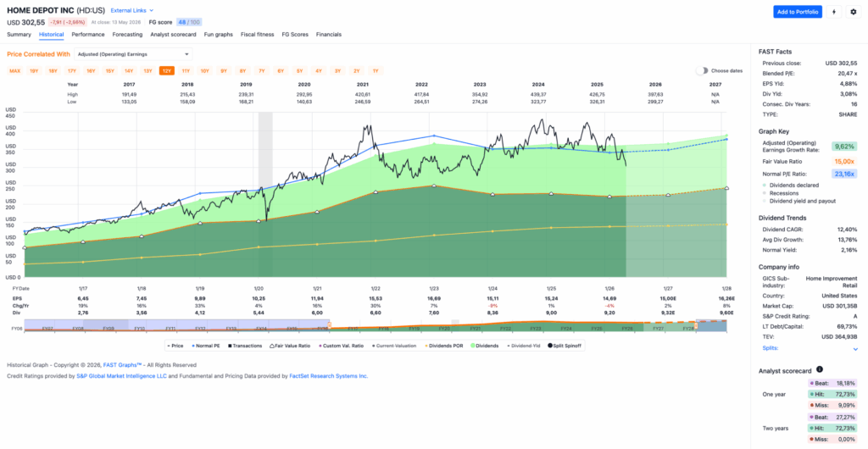Select the 15Y time range
This screenshot has height=449, width=868.
click(109, 71)
